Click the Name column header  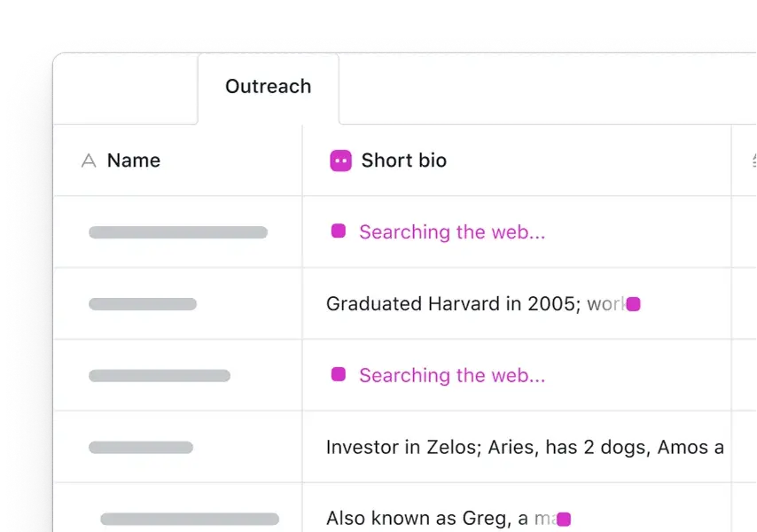tap(133, 160)
